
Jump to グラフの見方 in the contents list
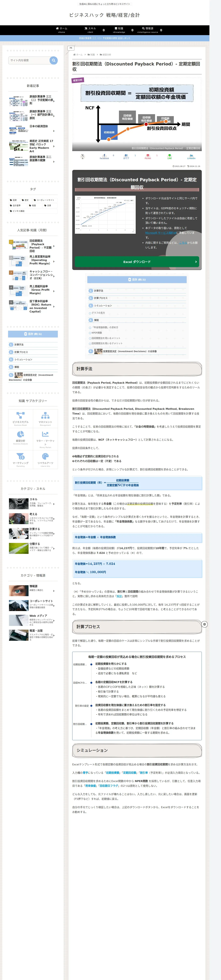coord(98,313)
